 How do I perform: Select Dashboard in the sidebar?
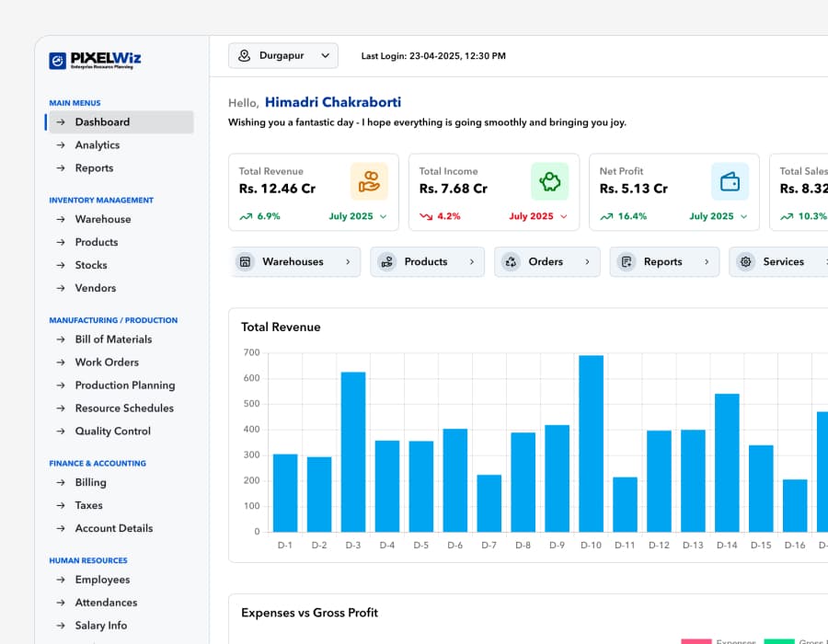tap(121, 122)
